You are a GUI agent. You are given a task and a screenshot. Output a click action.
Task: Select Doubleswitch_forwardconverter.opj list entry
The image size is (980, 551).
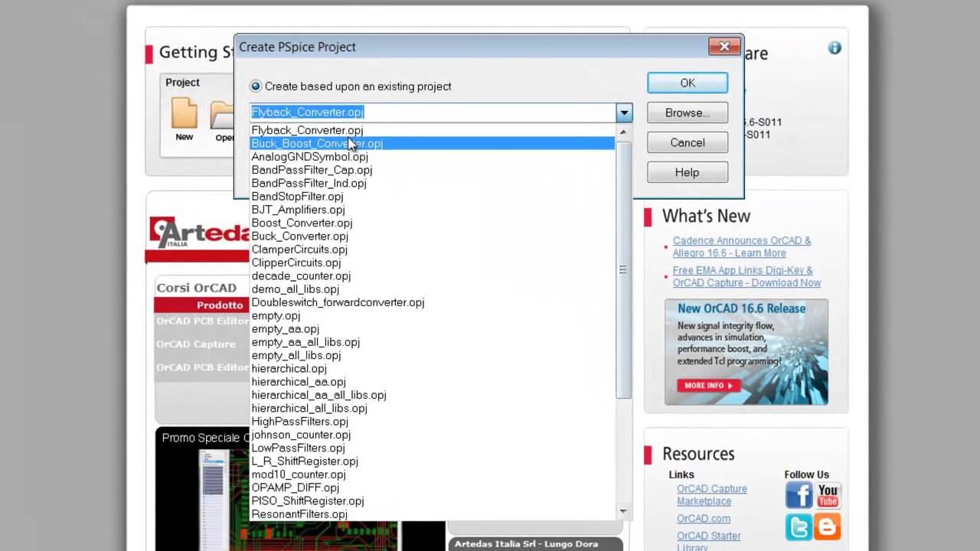433,302
